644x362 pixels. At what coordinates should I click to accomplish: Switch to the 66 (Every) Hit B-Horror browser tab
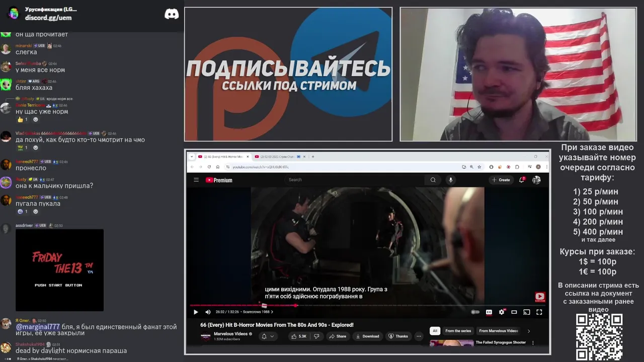(223, 156)
